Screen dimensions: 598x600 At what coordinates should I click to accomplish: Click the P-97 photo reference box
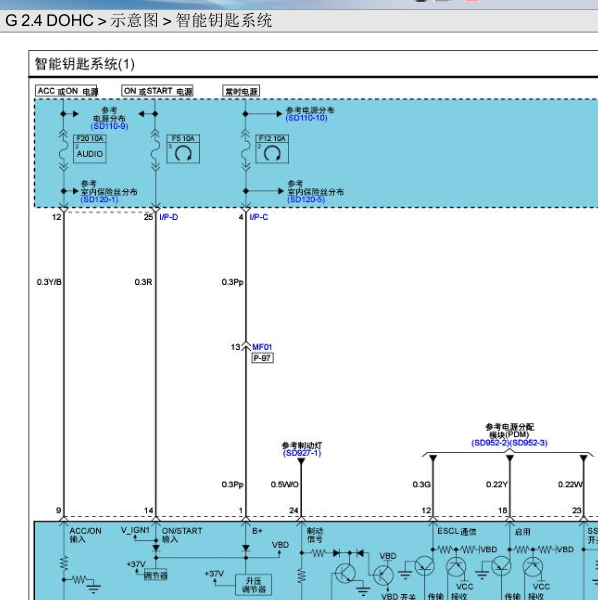click(x=262, y=358)
